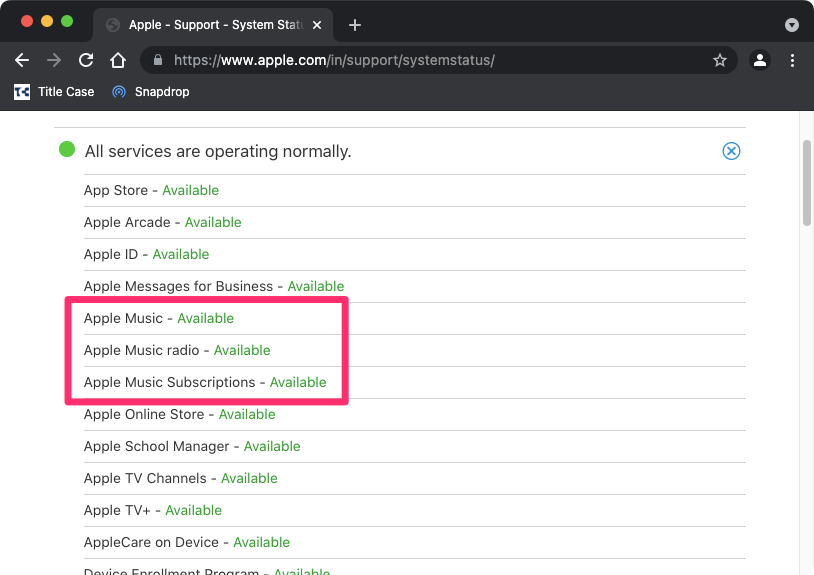Click 'Apple School Manager - Available' row
Image resolution: width=814 pixels, height=575 pixels.
[415, 446]
